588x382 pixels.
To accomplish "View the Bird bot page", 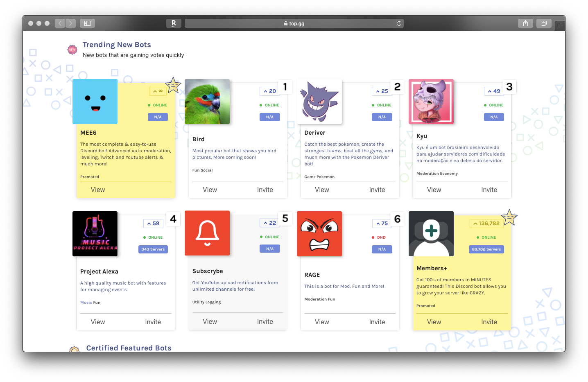I will point(210,190).
